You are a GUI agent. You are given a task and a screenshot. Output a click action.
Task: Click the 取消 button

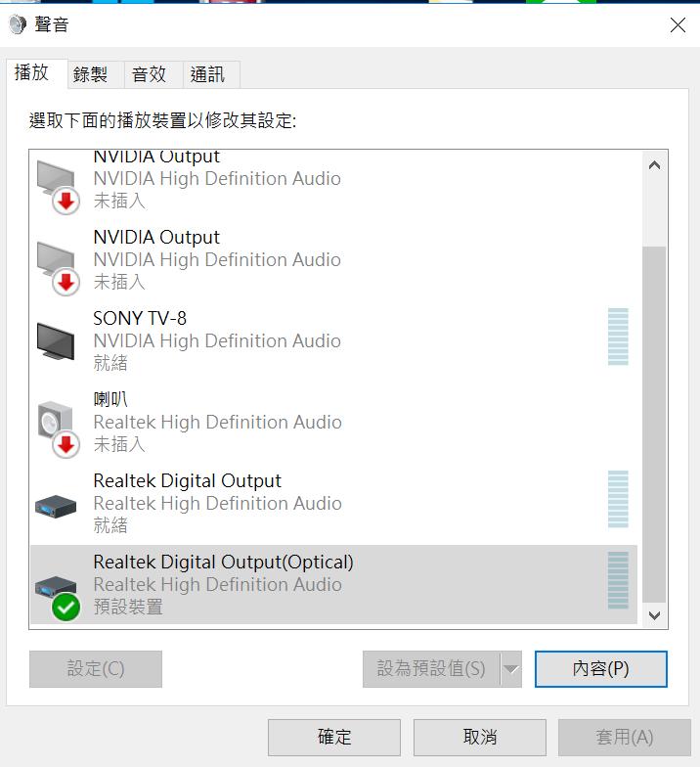(x=480, y=738)
